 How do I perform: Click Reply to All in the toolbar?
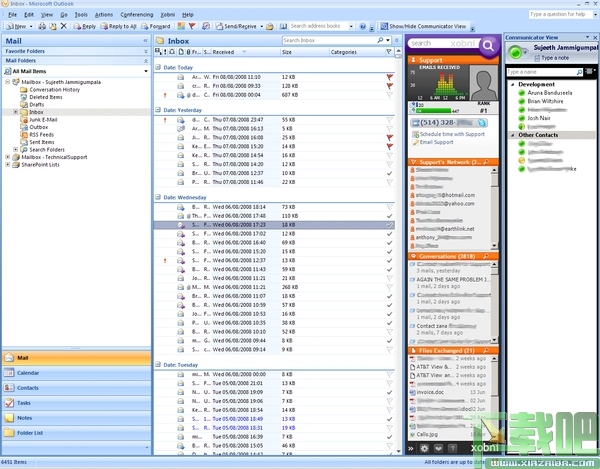(x=119, y=26)
